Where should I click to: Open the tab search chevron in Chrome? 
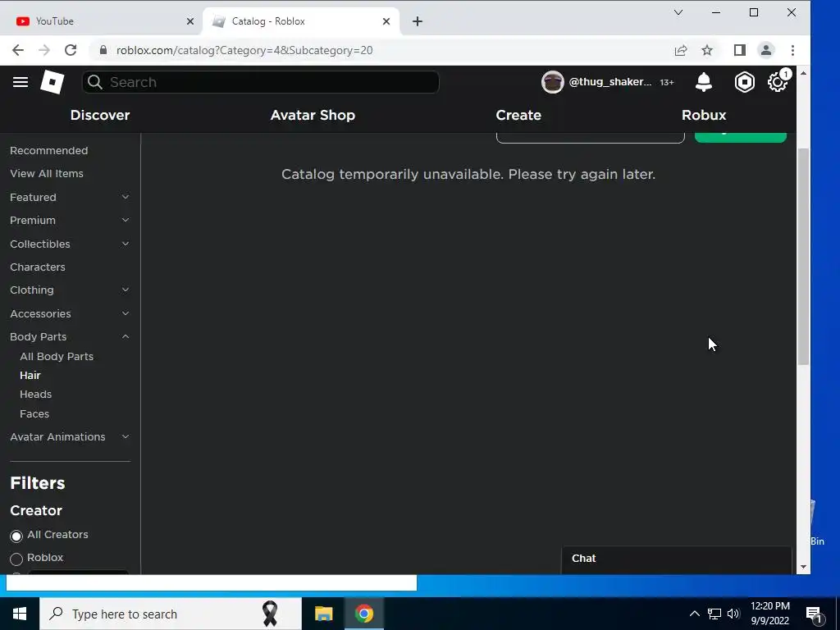coord(678,12)
